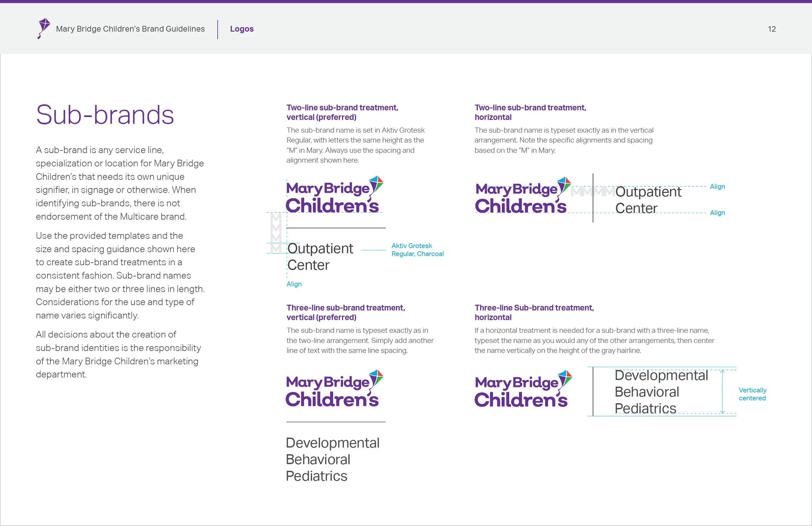
Task: Click the "Align" label on the horizontal "Center" line
Action: [717, 213]
